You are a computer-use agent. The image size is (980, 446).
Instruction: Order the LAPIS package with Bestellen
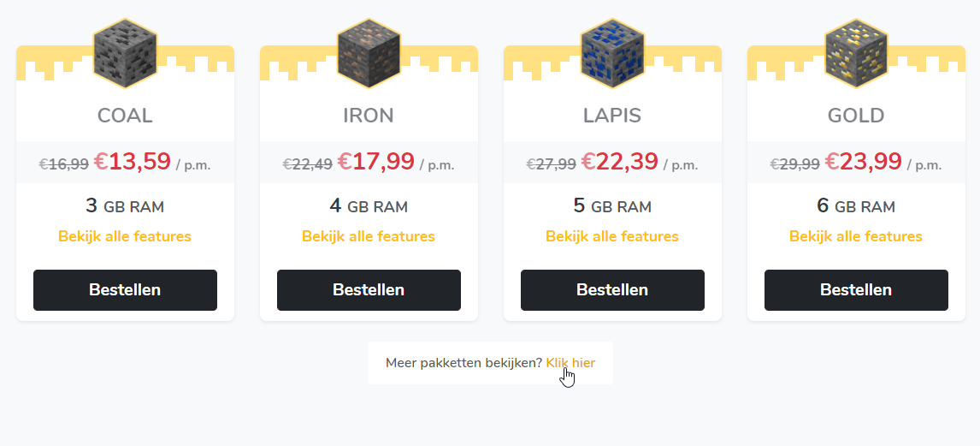(x=612, y=290)
